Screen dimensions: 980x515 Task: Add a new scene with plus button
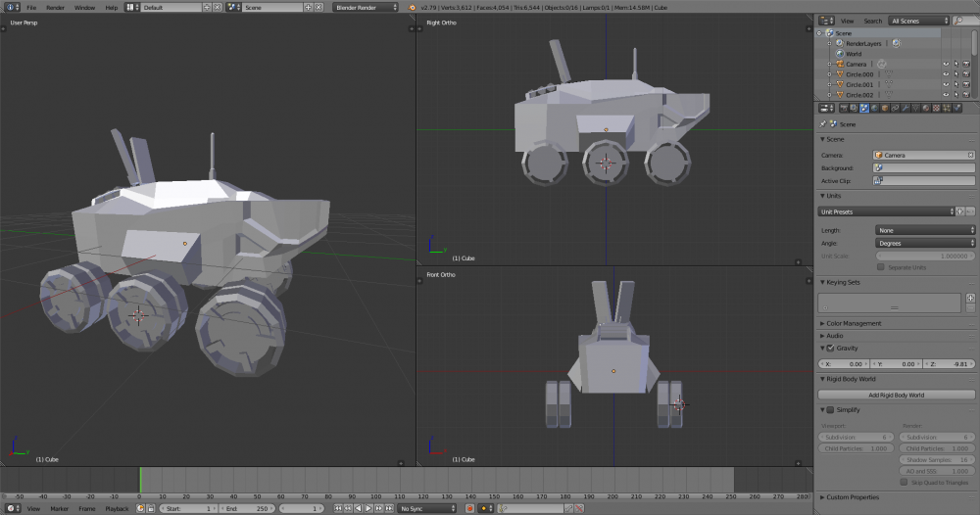point(308,8)
